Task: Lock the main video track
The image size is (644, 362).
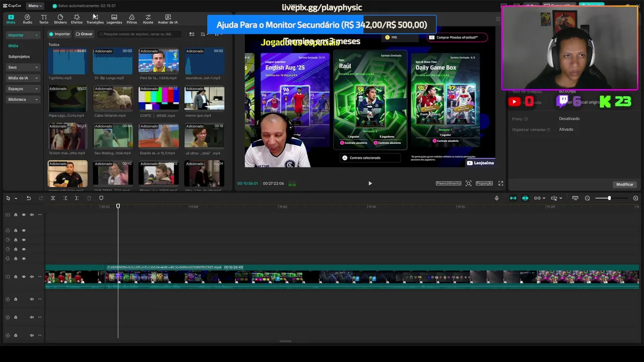Action: pos(16,277)
